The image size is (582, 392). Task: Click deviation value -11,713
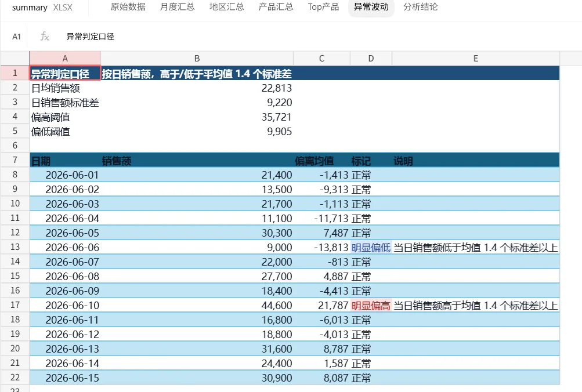click(x=331, y=218)
